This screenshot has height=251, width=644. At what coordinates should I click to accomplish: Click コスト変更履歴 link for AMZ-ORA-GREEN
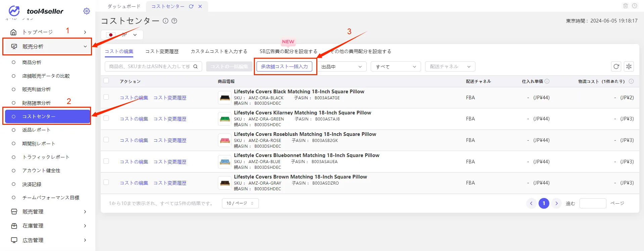point(170,119)
